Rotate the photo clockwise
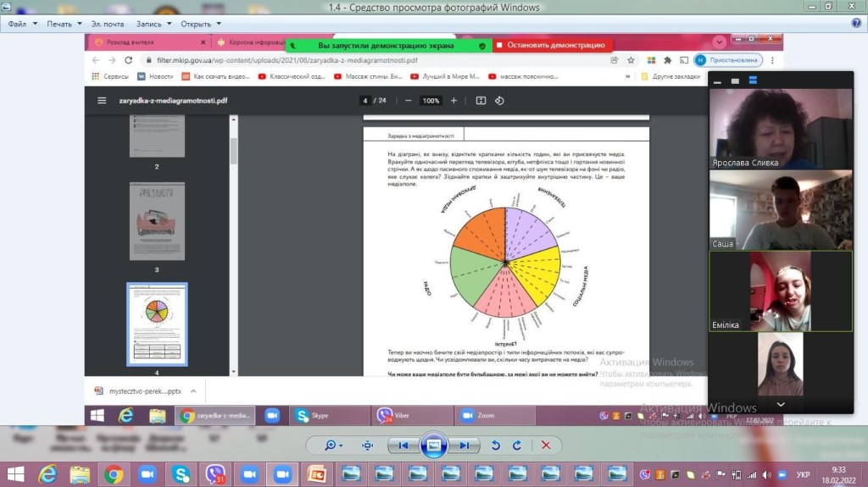 (x=516, y=445)
